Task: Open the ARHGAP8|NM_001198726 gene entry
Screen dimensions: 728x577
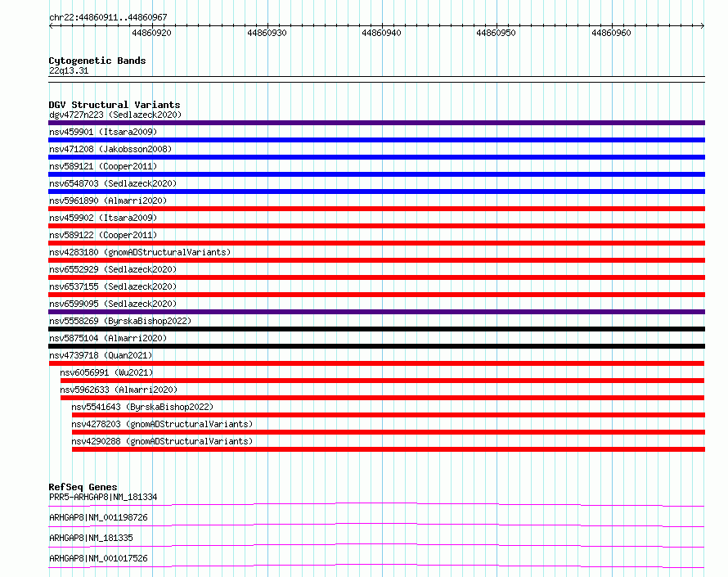Action: [98, 517]
